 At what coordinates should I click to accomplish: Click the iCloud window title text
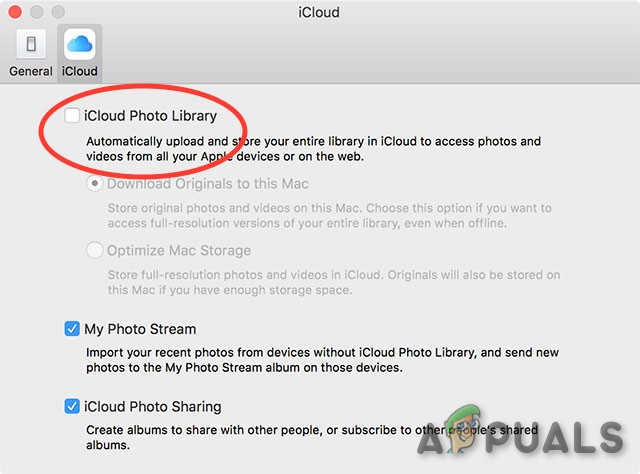click(x=319, y=12)
